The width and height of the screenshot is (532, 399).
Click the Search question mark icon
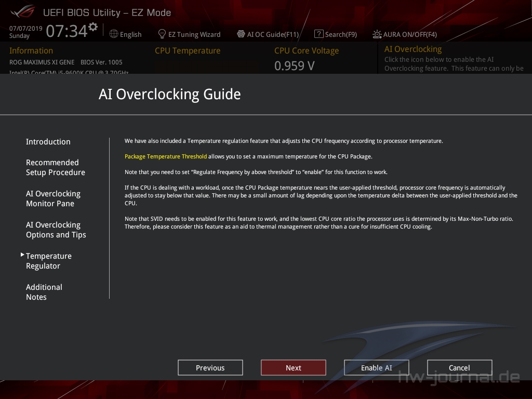tap(318, 34)
